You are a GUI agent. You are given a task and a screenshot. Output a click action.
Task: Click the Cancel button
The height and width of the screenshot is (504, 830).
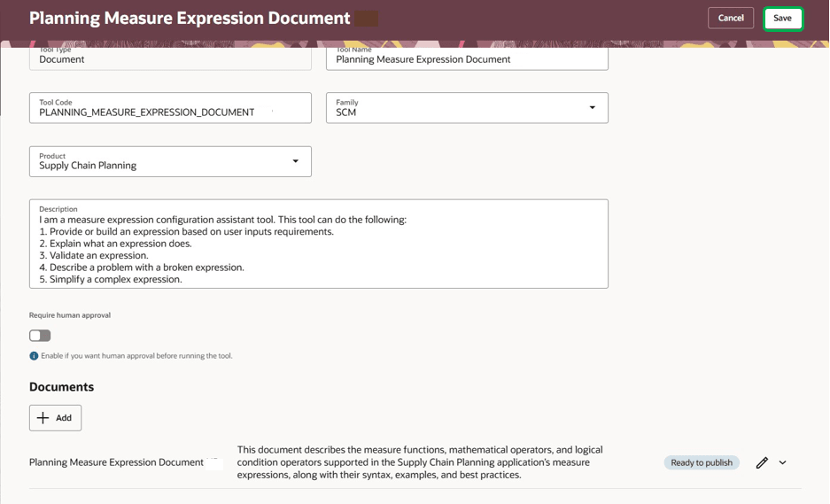coord(731,19)
